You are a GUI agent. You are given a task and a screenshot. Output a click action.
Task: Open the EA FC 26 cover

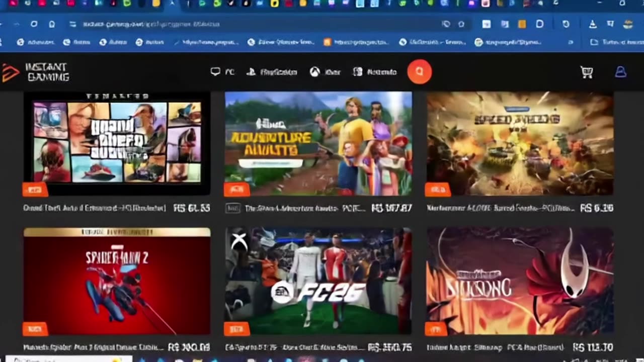(x=318, y=281)
